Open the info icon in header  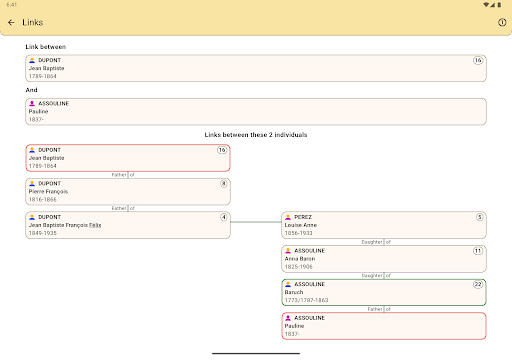pyautogui.click(x=502, y=22)
